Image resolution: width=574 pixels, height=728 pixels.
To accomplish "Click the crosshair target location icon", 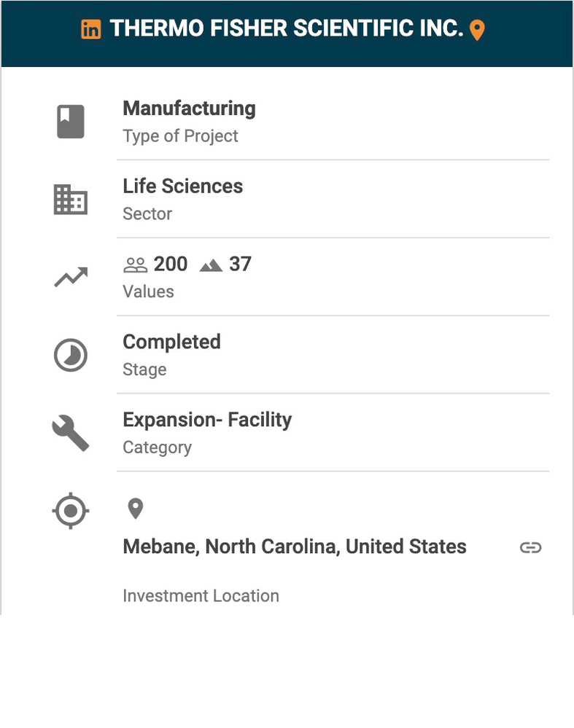I will 71,510.
